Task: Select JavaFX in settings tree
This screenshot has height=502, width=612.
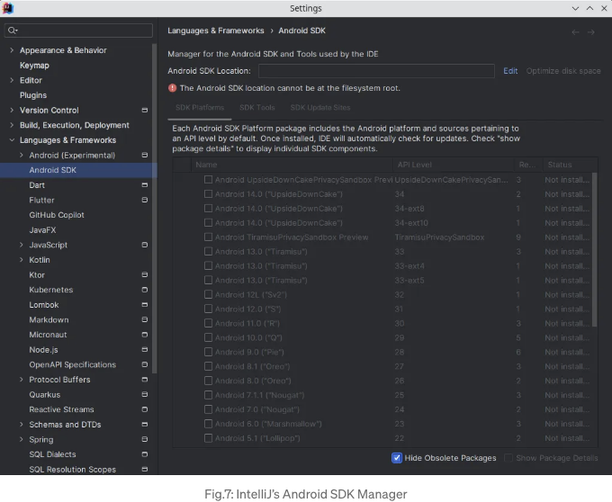Action: pyautogui.click(x=43, y=230)
